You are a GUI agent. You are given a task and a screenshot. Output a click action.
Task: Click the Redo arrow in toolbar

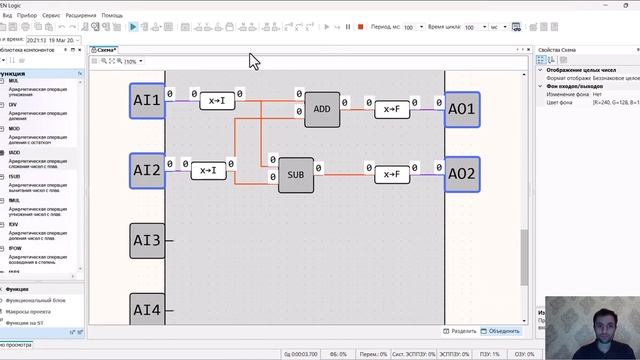[72, 27]
